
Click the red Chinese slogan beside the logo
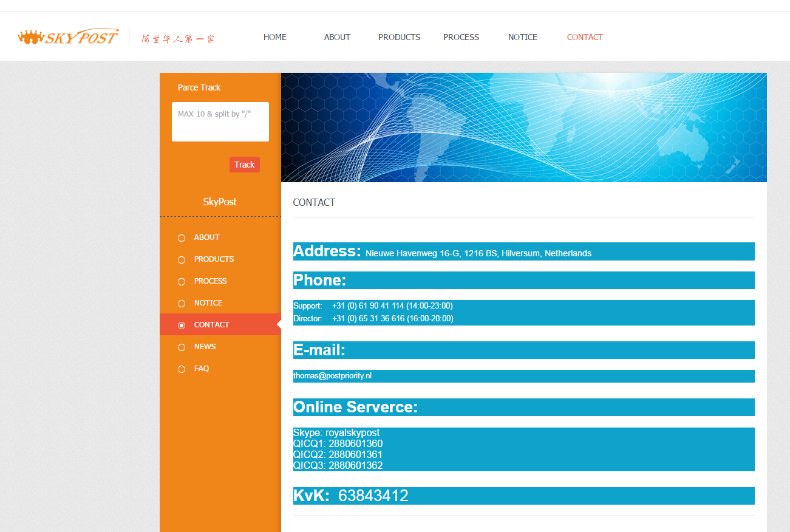(178, 38)
